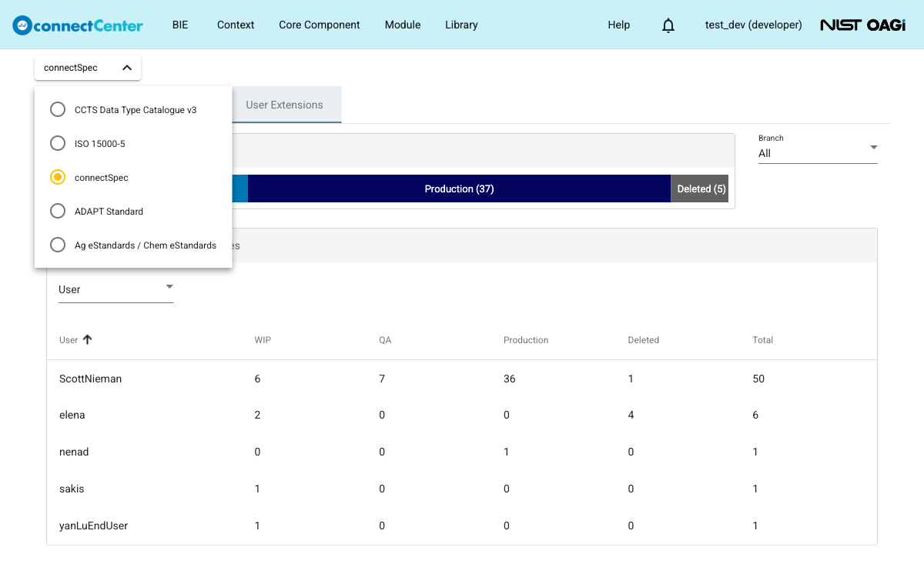Sort by WIP column header
The height and width of the screenshot is (564, 924).
[263, 340]
